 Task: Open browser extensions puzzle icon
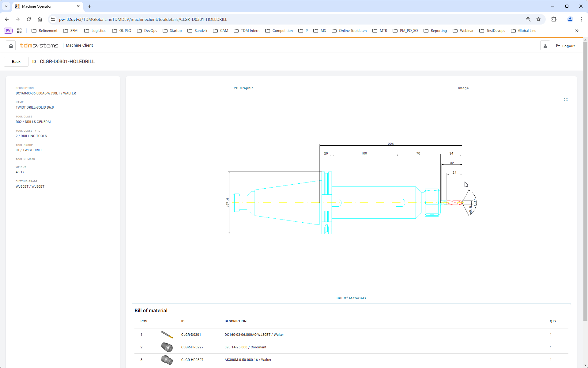[554, 19]
